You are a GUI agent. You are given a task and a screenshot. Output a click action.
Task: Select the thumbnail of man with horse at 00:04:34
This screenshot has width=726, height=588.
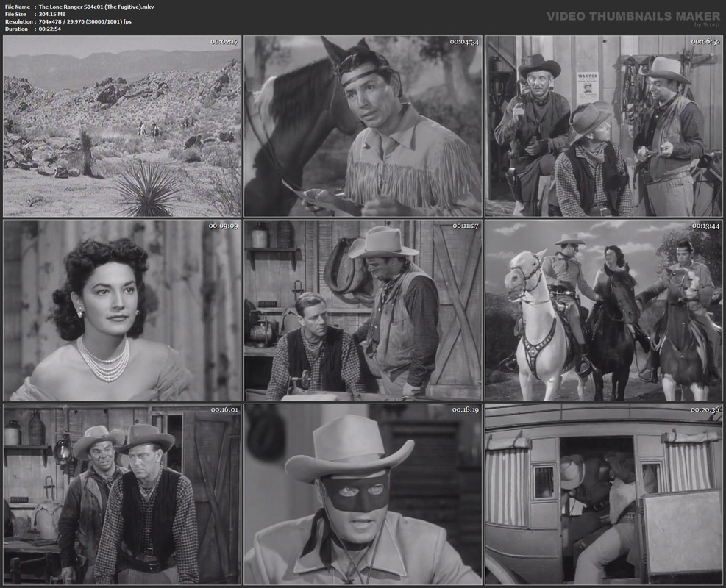[x=363, y=126]
